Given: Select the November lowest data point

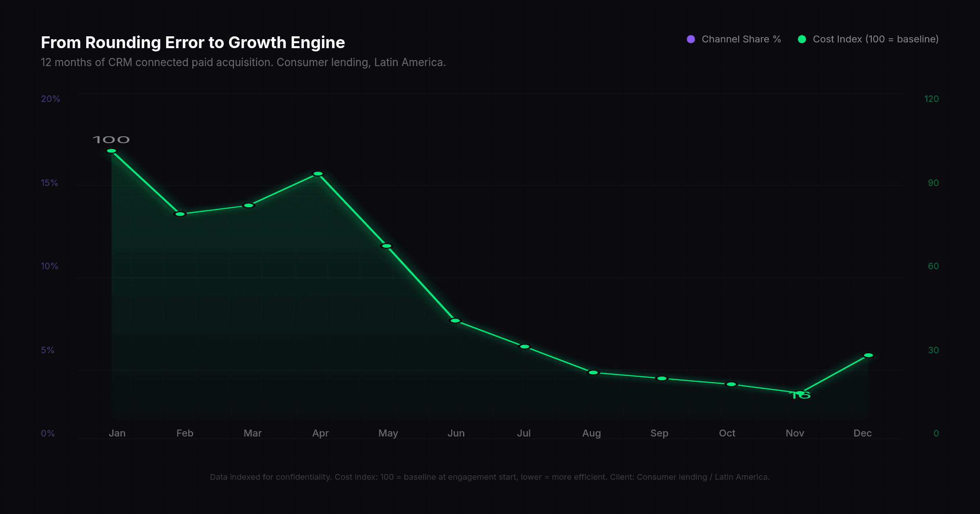Looking at the screenshot, I should 800,393.
